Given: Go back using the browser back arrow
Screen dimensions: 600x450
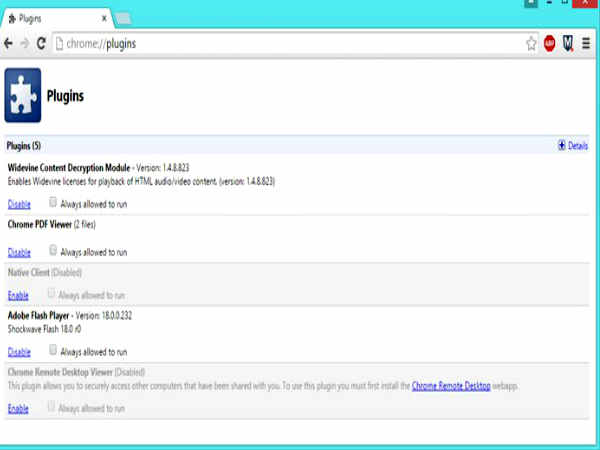Looking at the screenshot, I should point(8,44).
